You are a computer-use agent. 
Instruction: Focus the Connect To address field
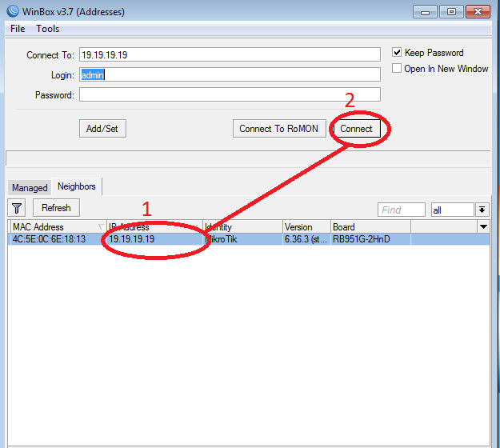[230, 54]
